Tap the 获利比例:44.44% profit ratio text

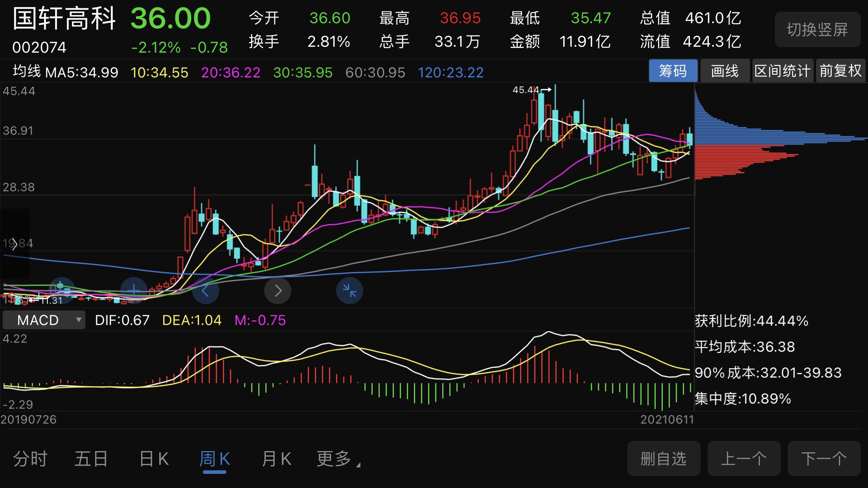(x=752, y=321)
